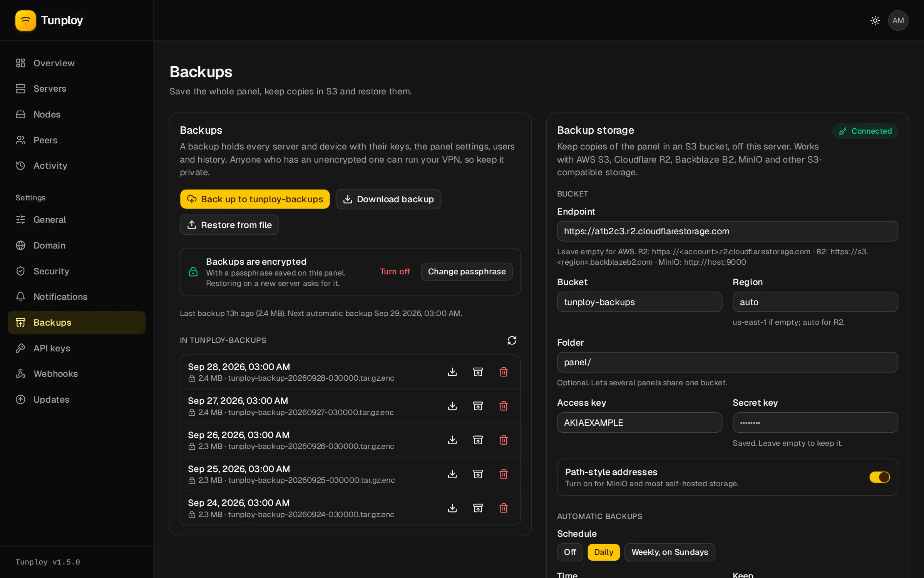
Task: Open General settings
Action: point(77,220)
